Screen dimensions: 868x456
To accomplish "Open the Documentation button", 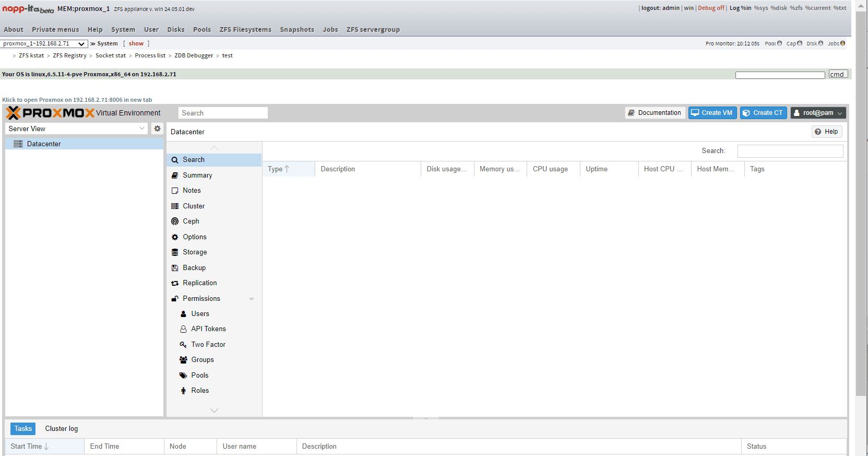I will coord(655,113).
